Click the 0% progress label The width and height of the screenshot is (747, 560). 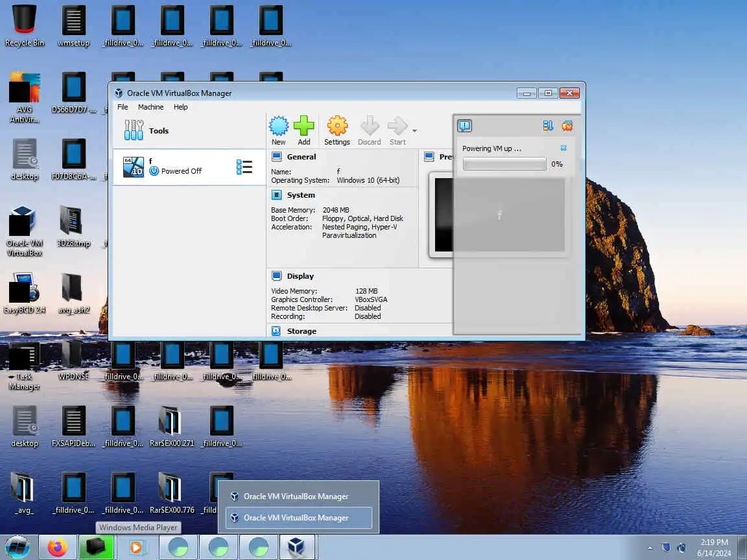(x=557, y=164)
